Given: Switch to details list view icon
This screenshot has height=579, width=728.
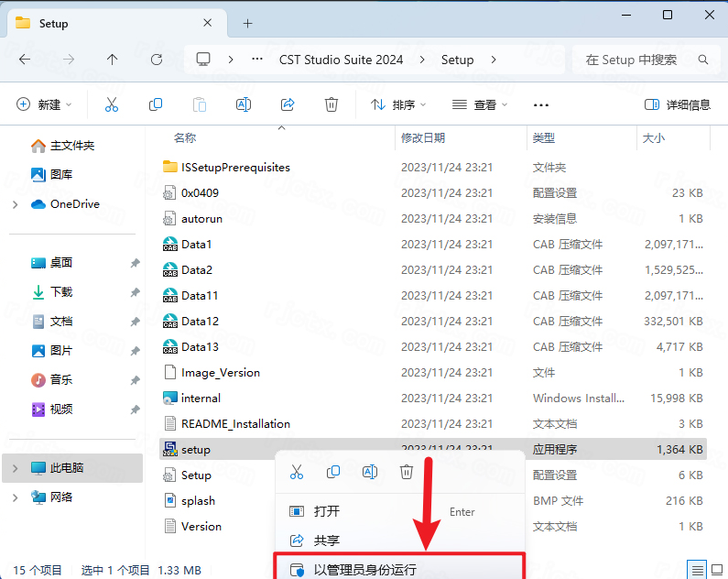Looking at the screenshot, I should (x=698, y=570).
